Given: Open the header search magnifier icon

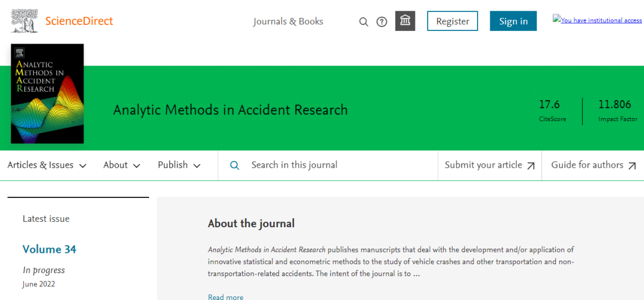Looking at the screenshot, I should (x=363, y=22).
